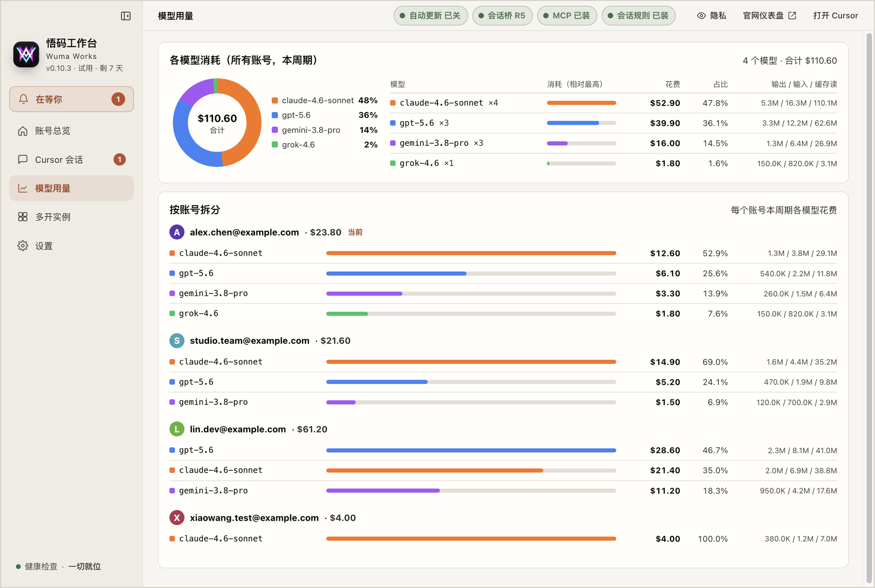
Task: Click the purple A avatar for alex.chen
Action: tap(177, 232)
